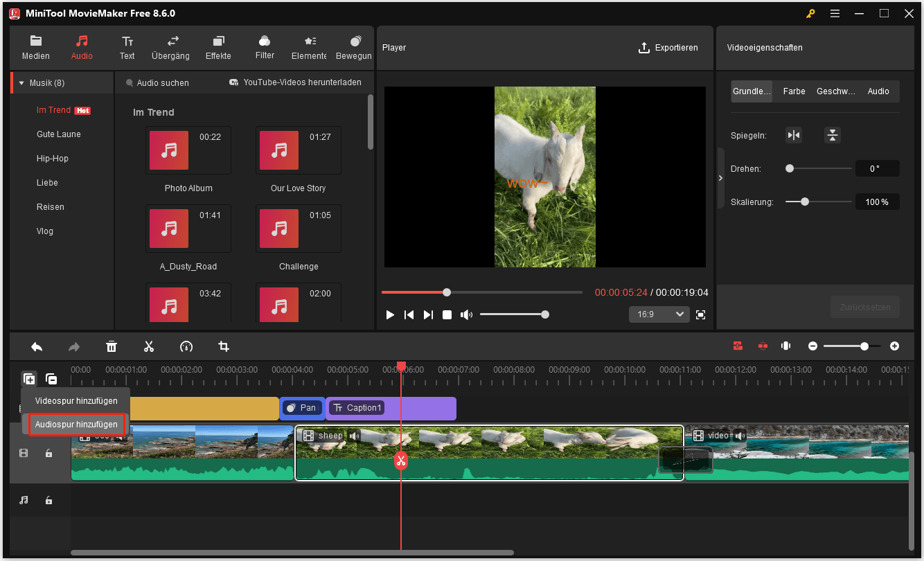Toggle the lock on the music track

click(48, 499)
